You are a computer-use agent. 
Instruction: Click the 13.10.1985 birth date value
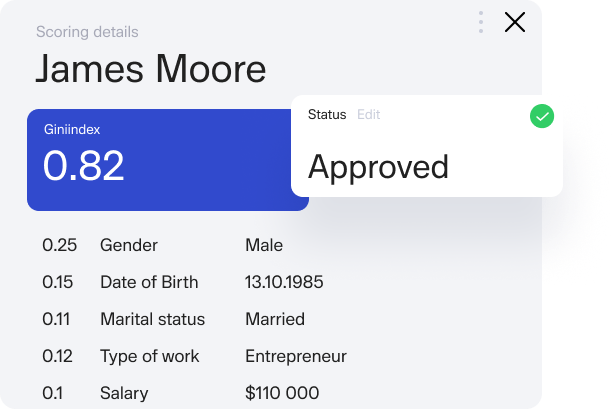tap(284, 282)
